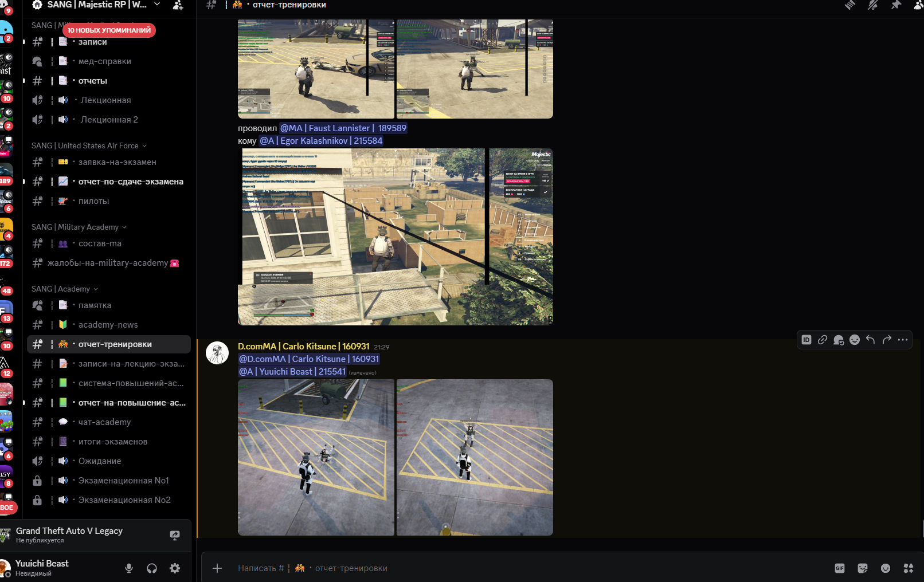Open the отчеты channel
Screen dimensions: 924x582
click(x=109, y=81)
